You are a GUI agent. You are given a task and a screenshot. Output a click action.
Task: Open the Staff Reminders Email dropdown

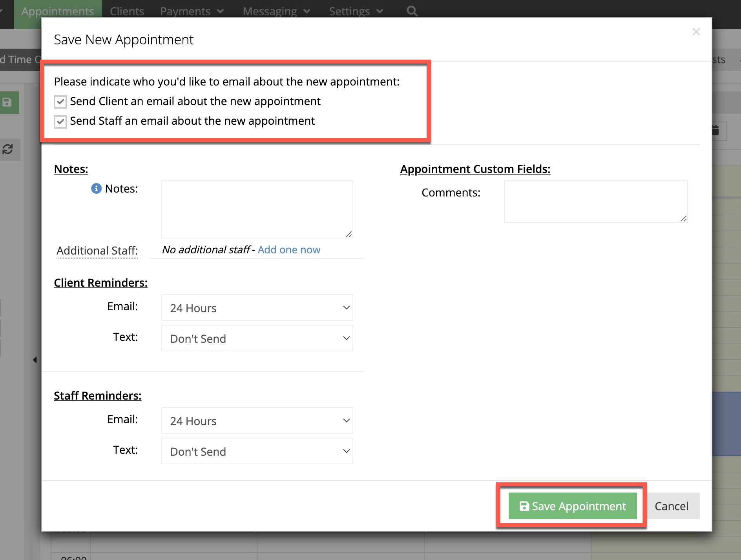pos(257,420)
